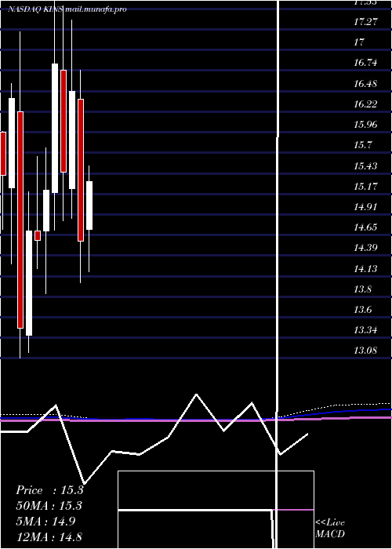Image resolution: width=392 pixels, height=549 pixels.
Task: Click the <<Live MACD label
Action: click(x=330, y=528)
